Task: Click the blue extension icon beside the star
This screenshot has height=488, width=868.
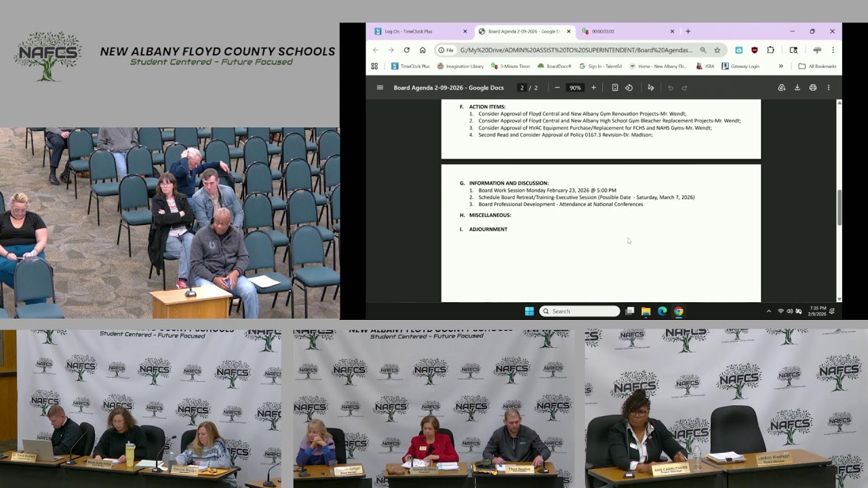Action: point(738,50)
